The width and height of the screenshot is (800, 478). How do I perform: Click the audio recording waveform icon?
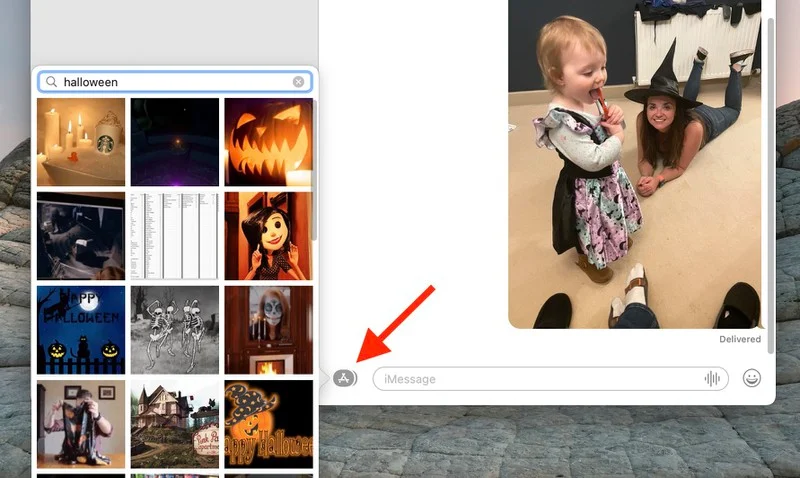click(x=713, y=378)
